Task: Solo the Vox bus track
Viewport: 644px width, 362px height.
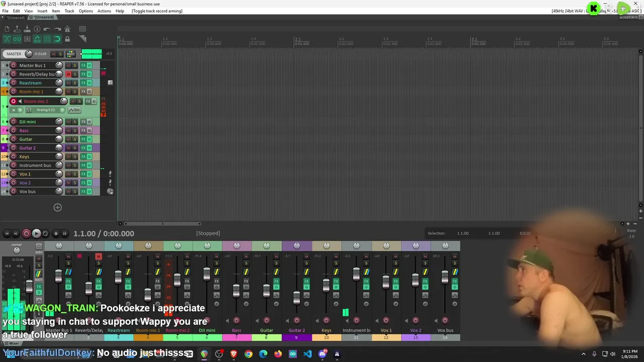Action: point(74,192)
